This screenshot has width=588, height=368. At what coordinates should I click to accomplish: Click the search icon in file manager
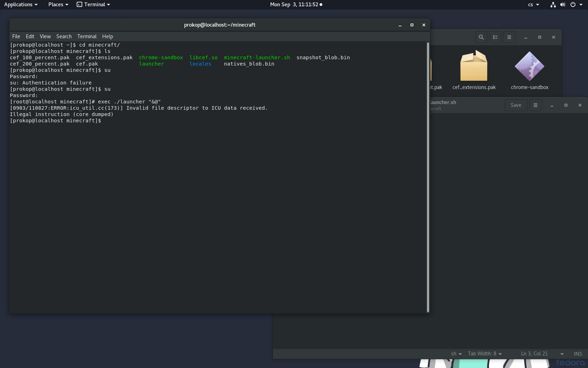point(481,37)
